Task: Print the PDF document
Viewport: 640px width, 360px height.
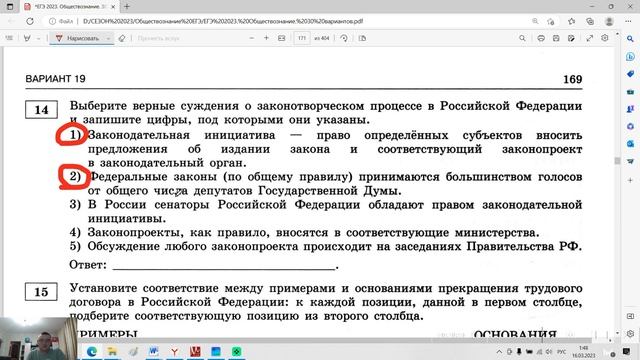Action: pos(541,38)
